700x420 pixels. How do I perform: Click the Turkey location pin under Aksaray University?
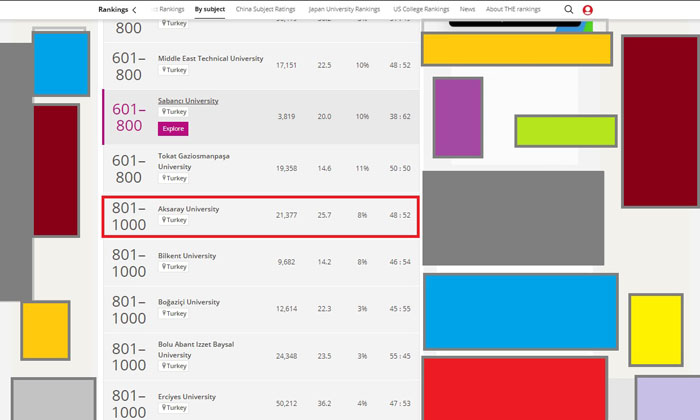click(174, 220)
